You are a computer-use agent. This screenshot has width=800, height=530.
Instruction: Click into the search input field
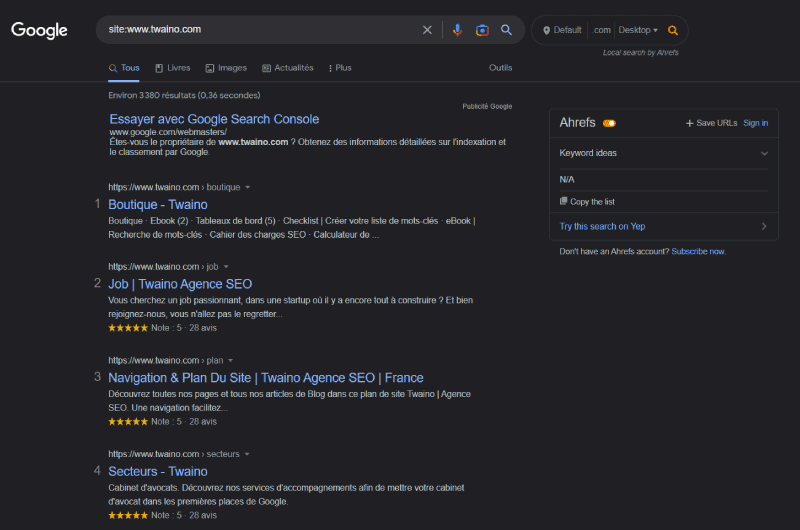click(x=260, y=30)
